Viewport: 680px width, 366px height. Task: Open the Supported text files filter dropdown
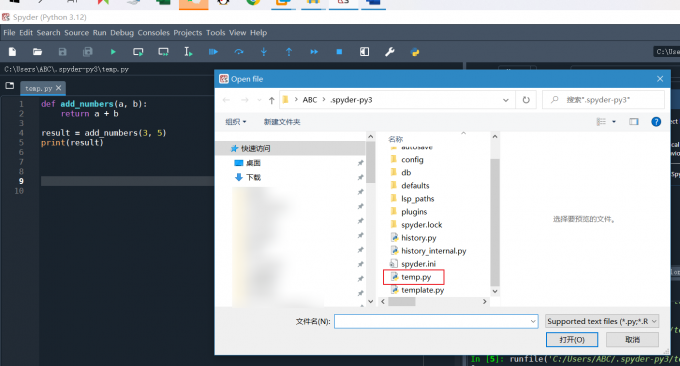click(x=602, y=321)
